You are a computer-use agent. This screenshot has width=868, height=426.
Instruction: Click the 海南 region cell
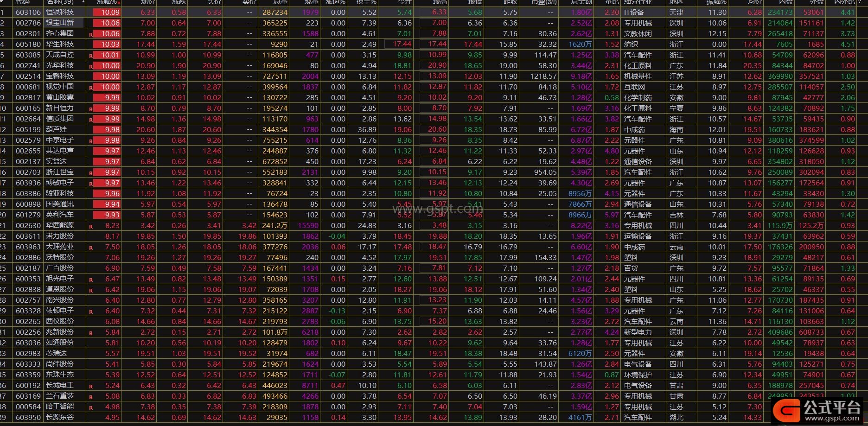(676, 129)
